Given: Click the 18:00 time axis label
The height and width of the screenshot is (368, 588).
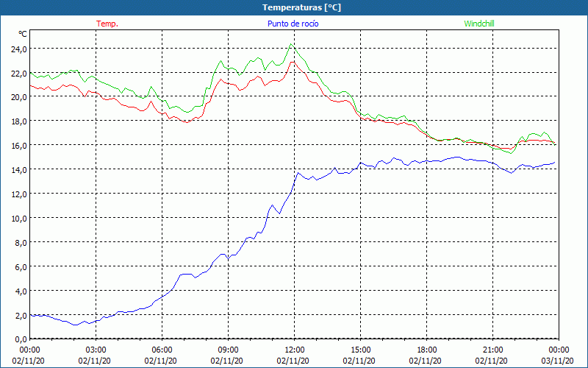Looking at the screenshot, I should pos(427,350).
